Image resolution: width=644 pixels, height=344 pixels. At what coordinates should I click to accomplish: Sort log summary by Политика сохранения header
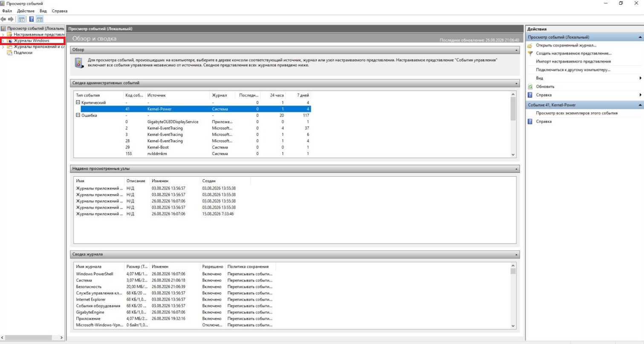coord(251,267)
